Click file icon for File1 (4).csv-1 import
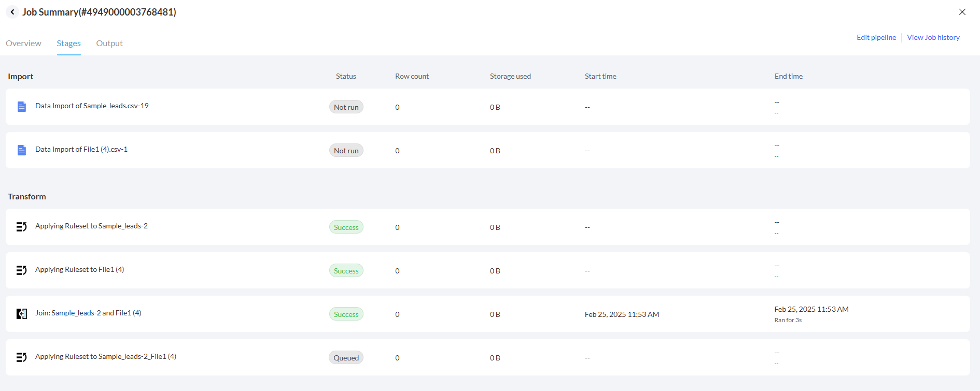 point(22,150)
